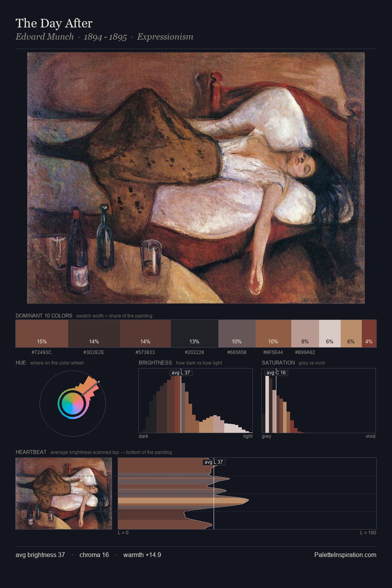Image resolution: width=392 pixels, height=588 pixels.
Task: Click the footer avg brightness 37
Action: (40, 555)
